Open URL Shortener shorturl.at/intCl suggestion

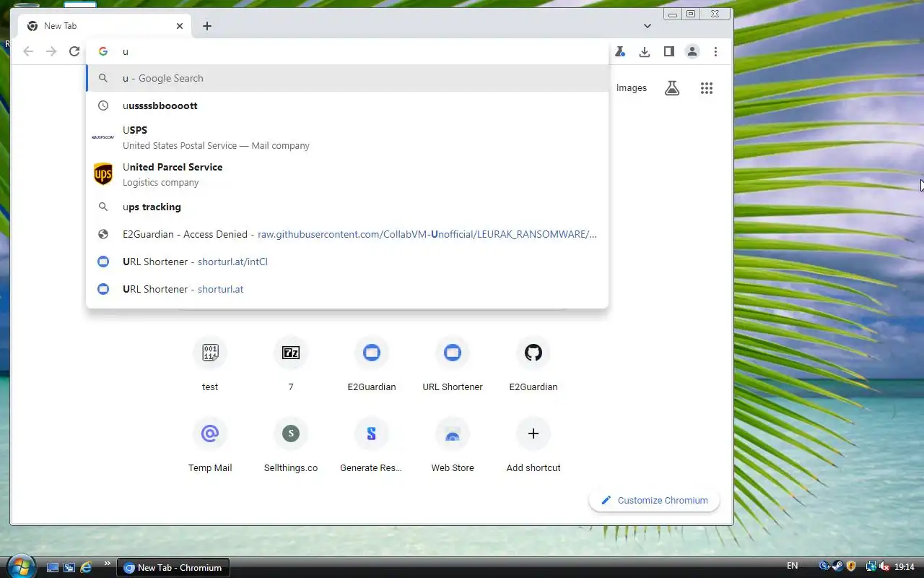click(x=347, y=262)
